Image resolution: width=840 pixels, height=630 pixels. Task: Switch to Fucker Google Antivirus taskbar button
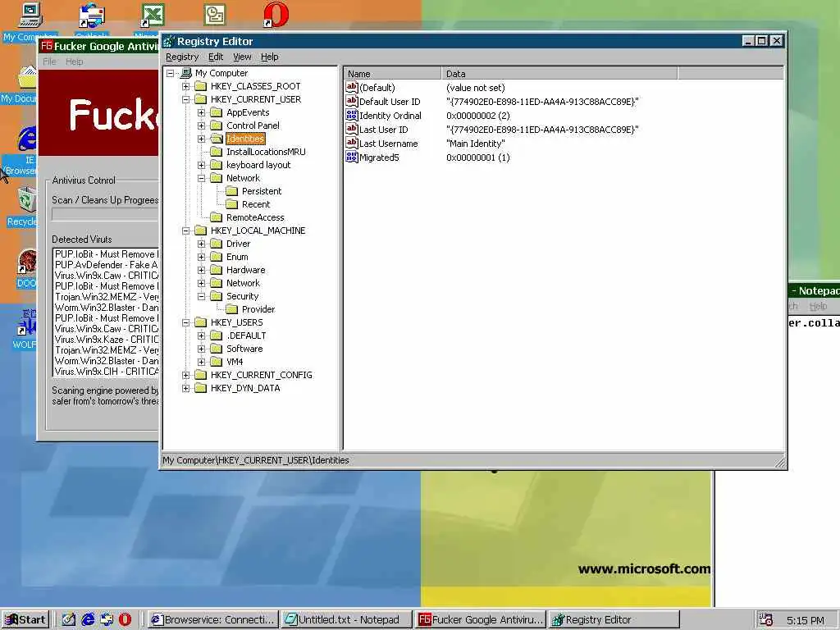[481, 620]
